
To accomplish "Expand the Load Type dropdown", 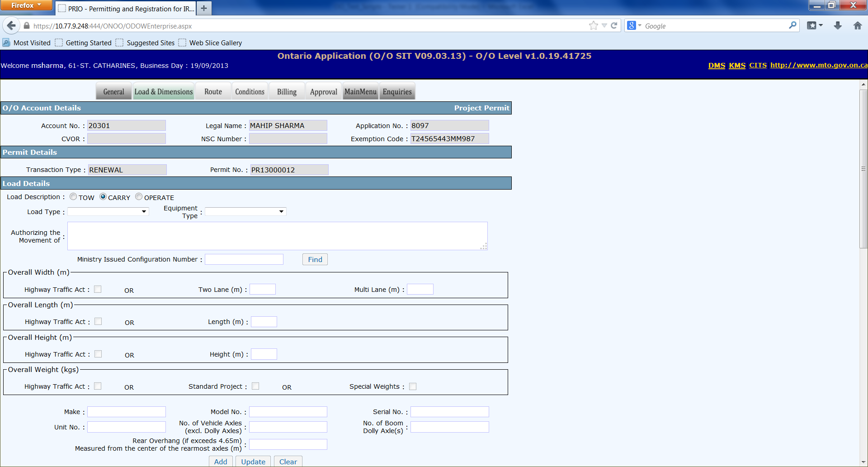I will pyautogui.click(x=108, y=211).
